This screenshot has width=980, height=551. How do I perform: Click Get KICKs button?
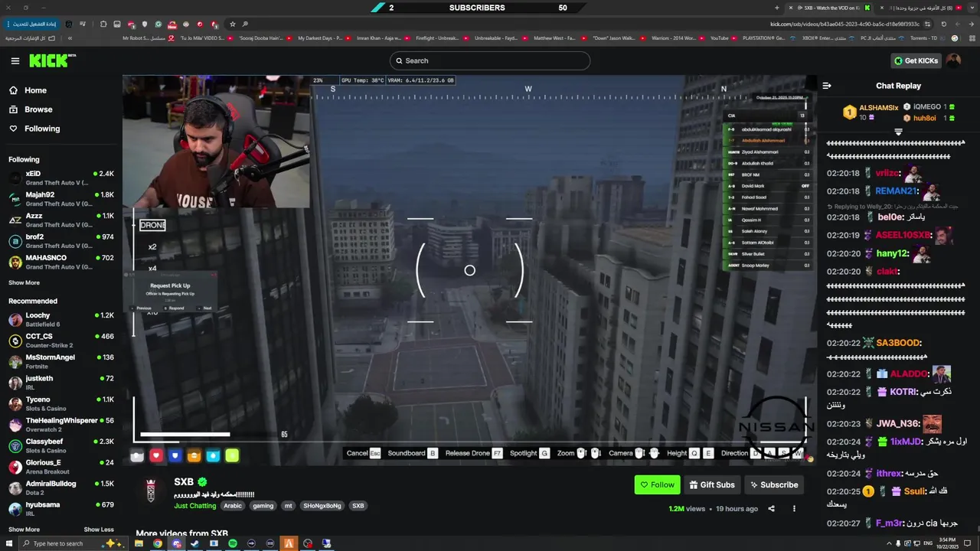916,60
